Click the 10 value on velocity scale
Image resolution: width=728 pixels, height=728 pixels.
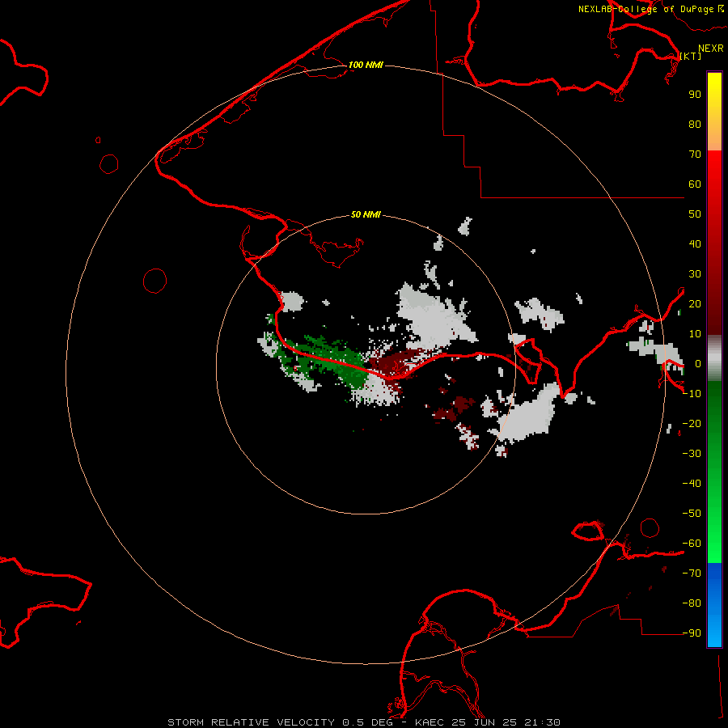(x=695, y=334)
